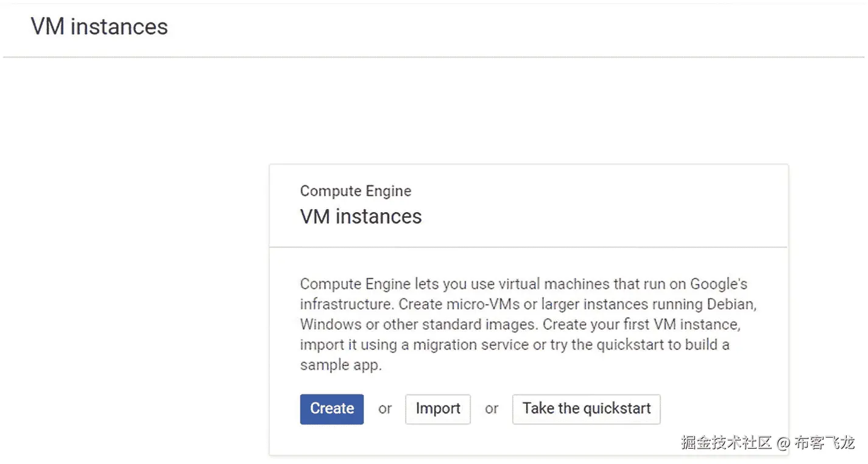Click the word "or" between Create and Import
The image size is (868, 464).
pos(384,409)
